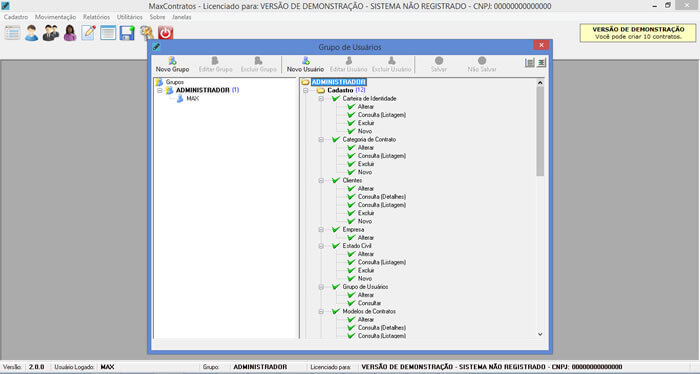Click Novo Grupo toolbar button
The image size is (700, 374).
[172, 65]
